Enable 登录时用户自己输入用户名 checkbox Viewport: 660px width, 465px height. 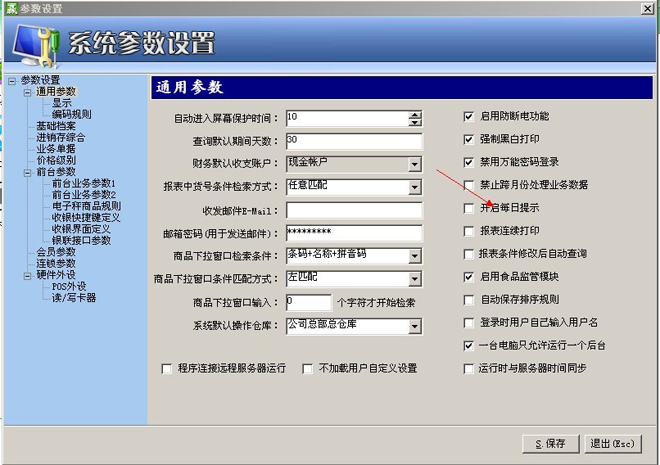[x=468, y=323]
